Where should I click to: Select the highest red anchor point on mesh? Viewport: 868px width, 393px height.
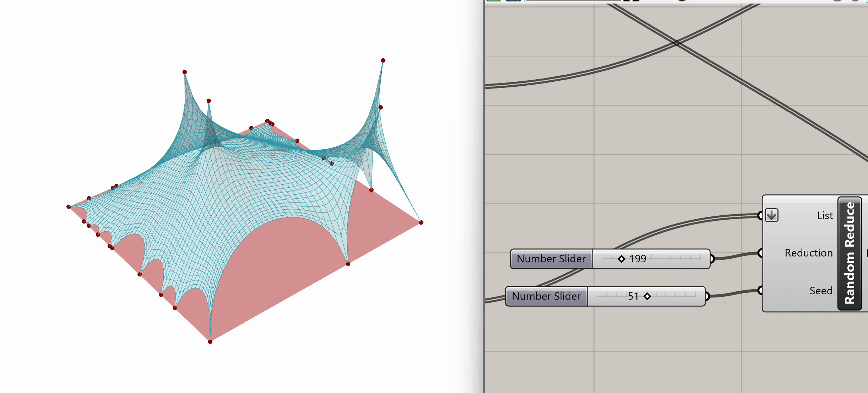pos(383,60)
